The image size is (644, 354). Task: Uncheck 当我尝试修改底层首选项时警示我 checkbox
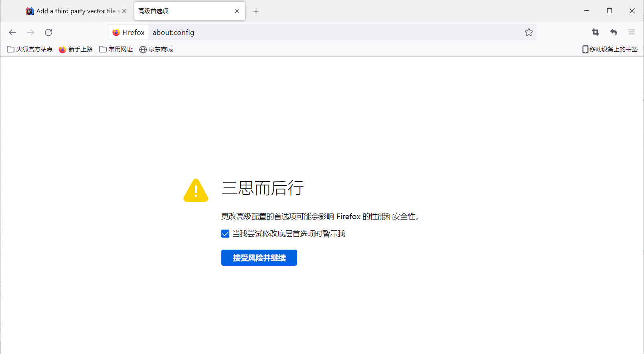coord(225,234)
